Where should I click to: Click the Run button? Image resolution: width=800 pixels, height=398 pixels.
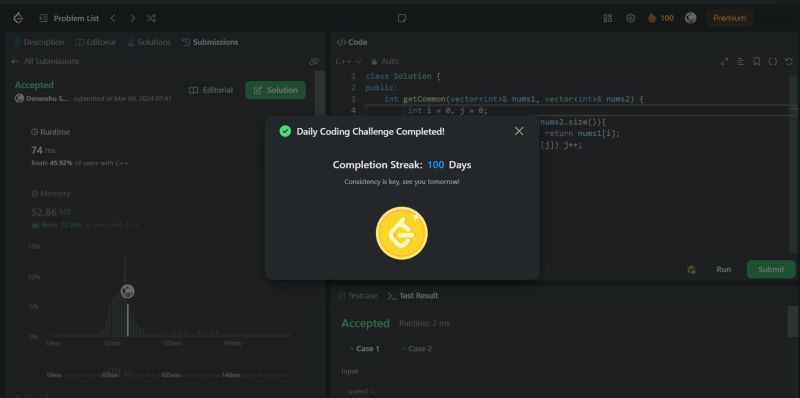723,269
